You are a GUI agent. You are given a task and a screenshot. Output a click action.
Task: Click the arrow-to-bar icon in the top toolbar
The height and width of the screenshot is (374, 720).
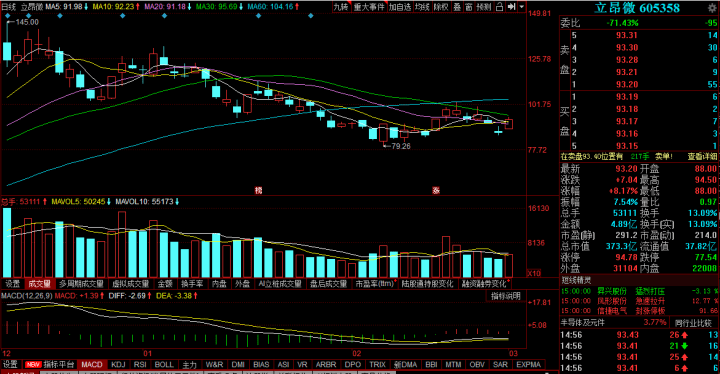pyautogui.click(x=512, y=7)
